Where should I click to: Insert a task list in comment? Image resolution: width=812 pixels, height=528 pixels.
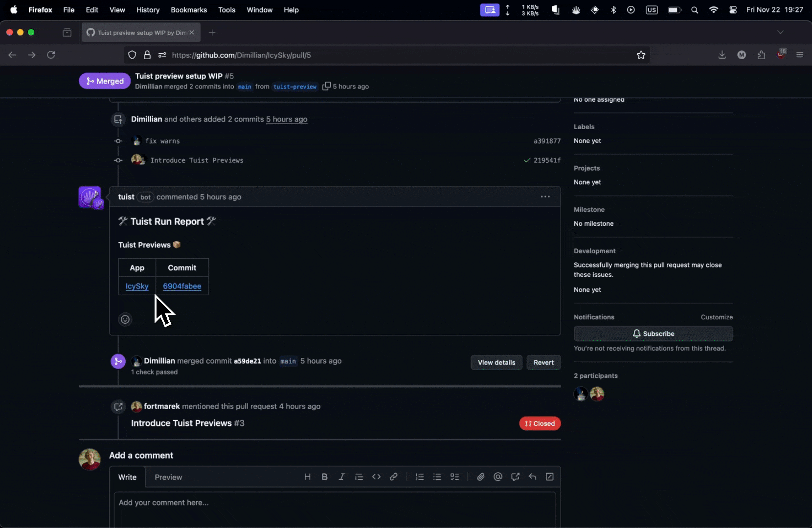454,477
